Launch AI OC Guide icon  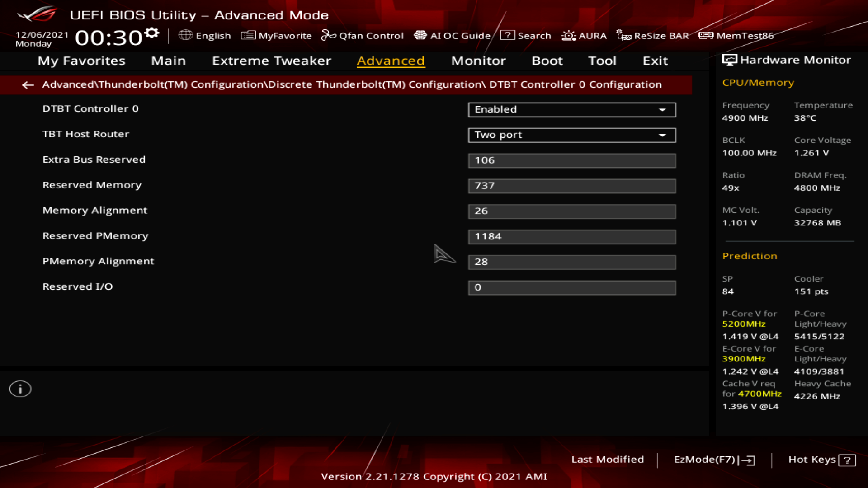(x=420, y=35)
